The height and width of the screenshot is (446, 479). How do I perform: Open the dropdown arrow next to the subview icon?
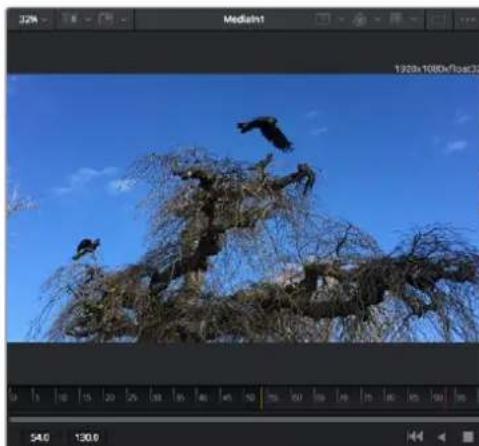pos(341,20)
